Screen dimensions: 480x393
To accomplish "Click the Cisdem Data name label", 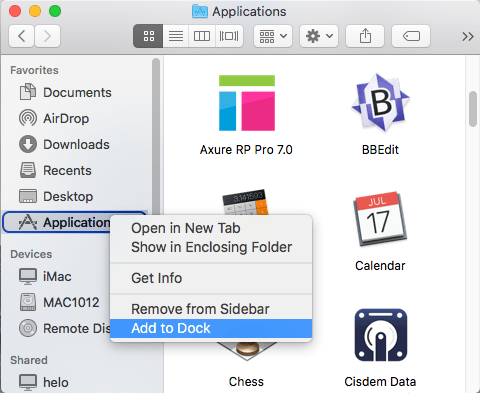I will tap(380, 382).
